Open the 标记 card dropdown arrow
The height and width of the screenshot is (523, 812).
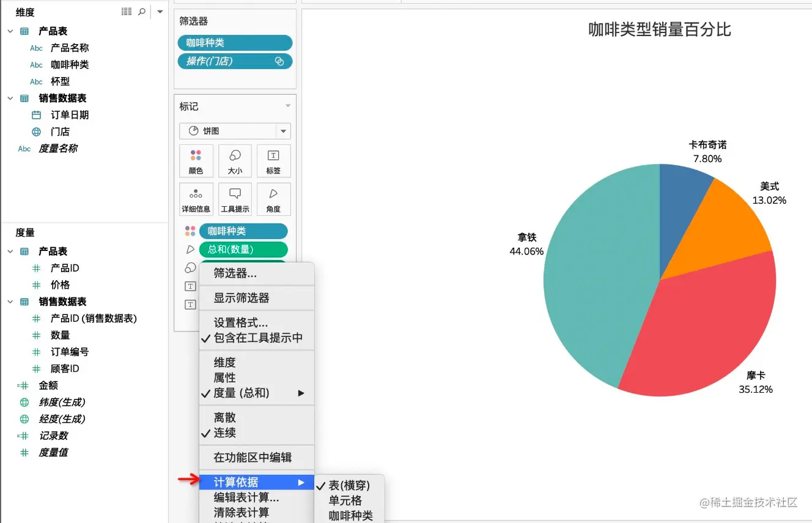click(x=288, y=106)
